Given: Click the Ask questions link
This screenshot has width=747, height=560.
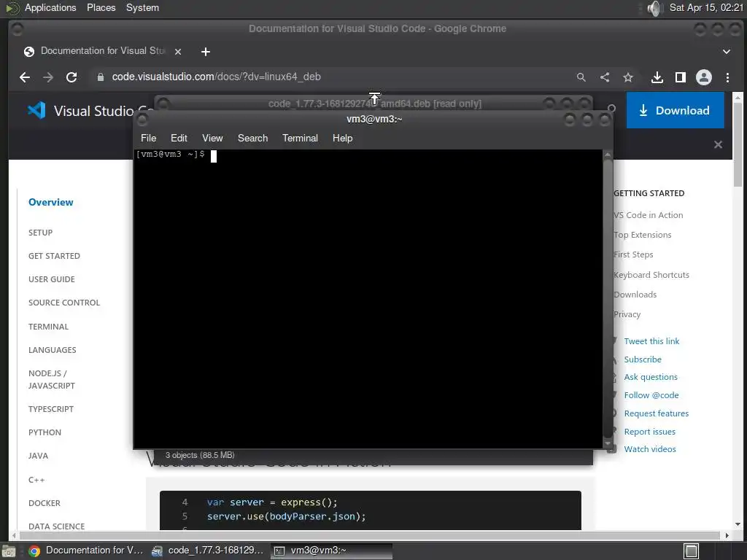Looking at the screenshot, I should coord(651,377).
